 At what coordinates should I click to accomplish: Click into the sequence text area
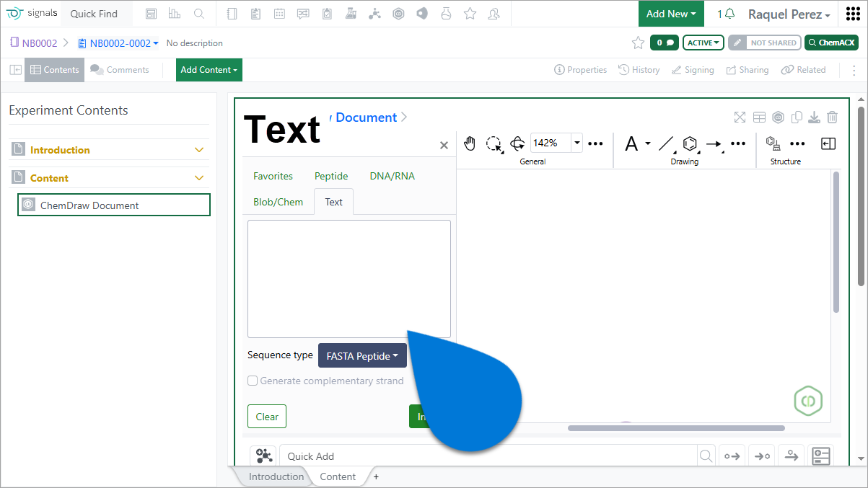point(348,278)
